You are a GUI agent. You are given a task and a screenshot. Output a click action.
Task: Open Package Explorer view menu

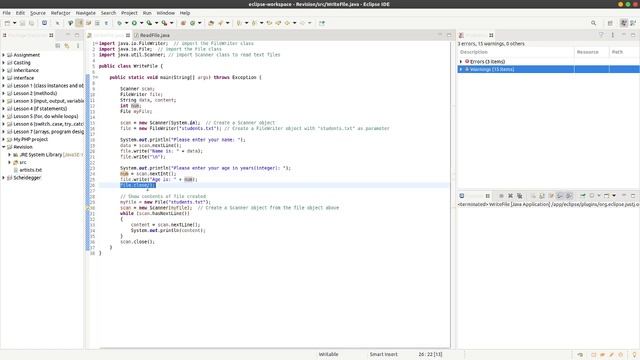(78, 46)
